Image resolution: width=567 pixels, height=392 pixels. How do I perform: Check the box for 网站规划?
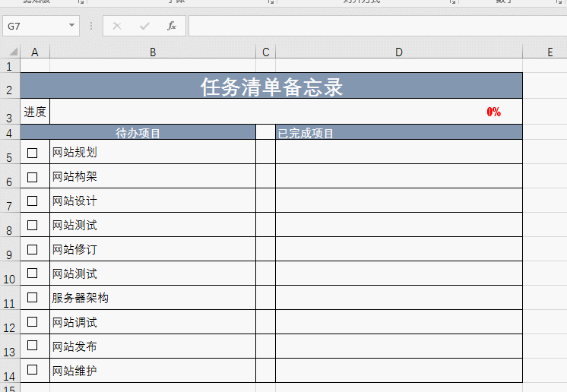[x=32, y=153]
